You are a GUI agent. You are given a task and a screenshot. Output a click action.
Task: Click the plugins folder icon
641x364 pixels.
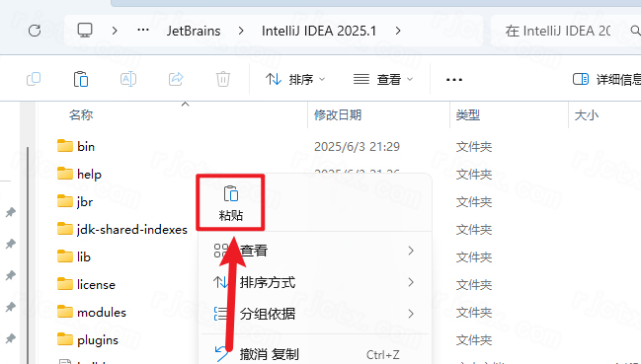click(x=65, y=339)
